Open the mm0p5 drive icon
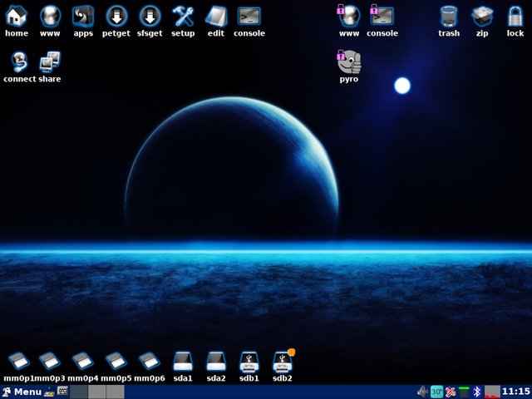Screen dimensions: 532x399 tap(116, 361)
